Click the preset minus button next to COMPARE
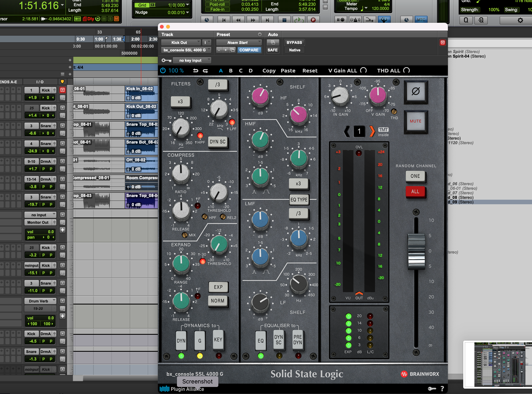The image size is (532, 394). point(219,50)
